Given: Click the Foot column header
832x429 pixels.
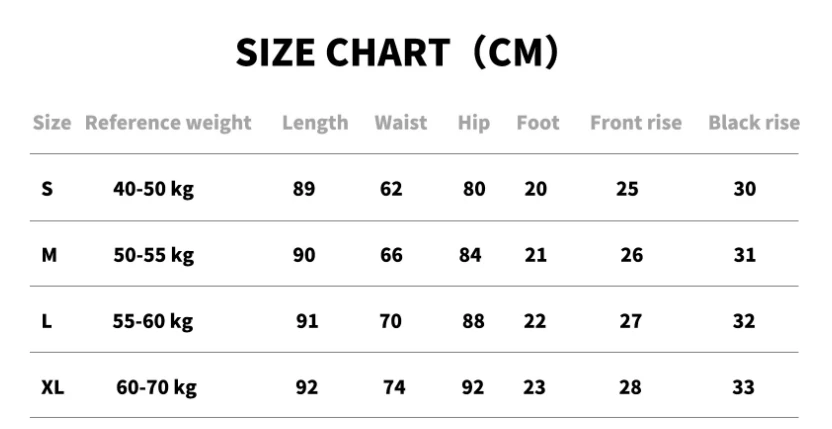Looking at the screenshot, I should click(537, 123).
